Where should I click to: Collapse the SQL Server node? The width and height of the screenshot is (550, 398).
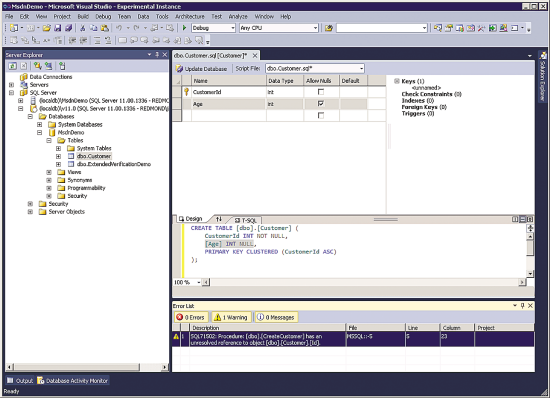pos(11,93)
